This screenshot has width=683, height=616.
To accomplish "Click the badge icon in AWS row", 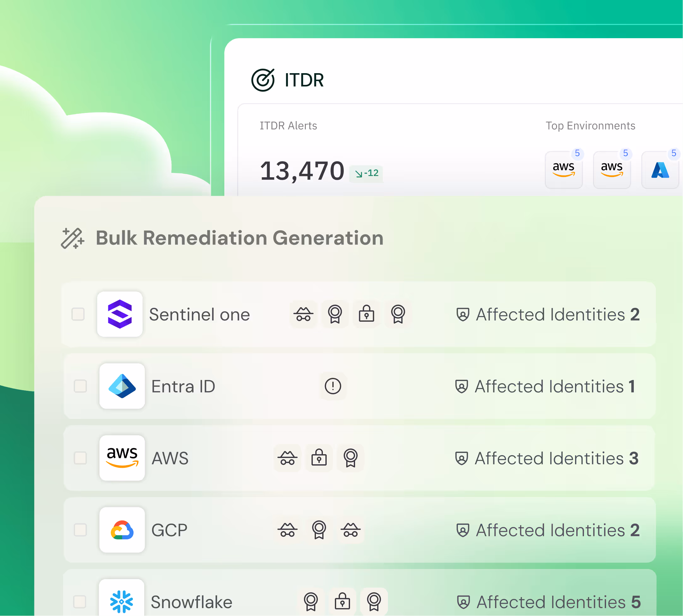I will tap(351, 458).
